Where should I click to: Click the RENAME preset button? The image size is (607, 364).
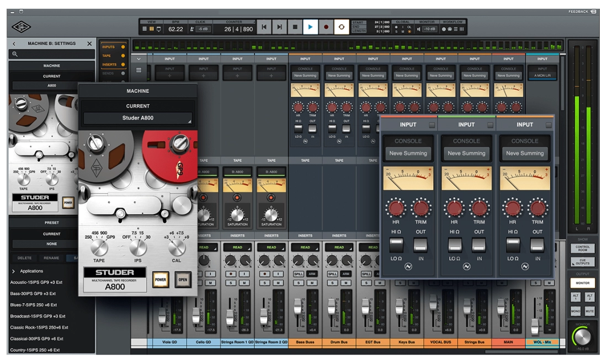point(51,258)
